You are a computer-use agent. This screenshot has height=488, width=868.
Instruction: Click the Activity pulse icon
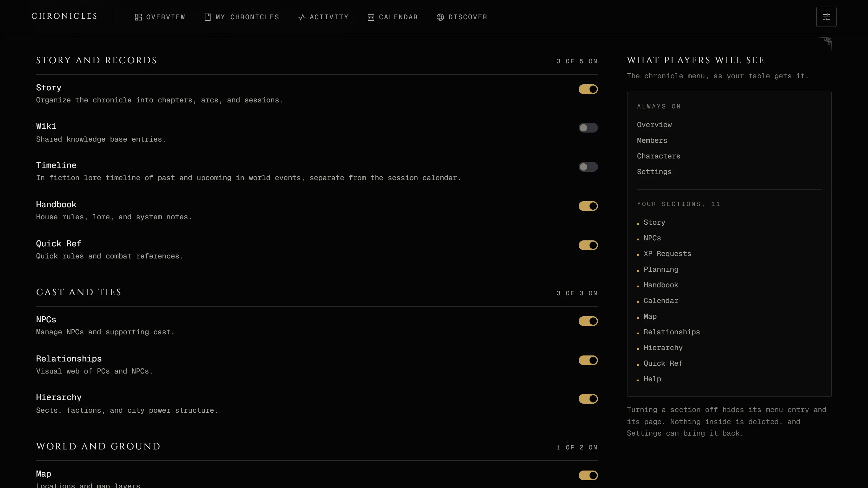coord(302,17)
